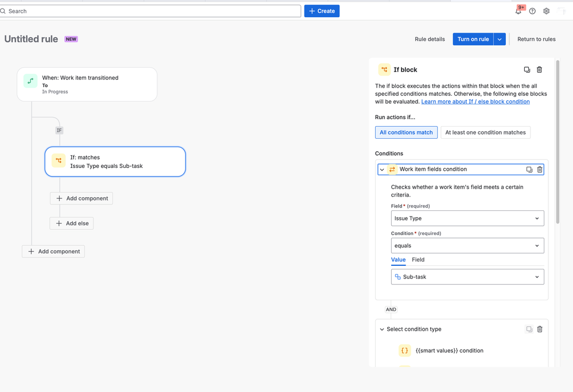The width and height of the screenshot is (573, 392).
Task: Click the NEW badge beside rule title
Action: (x=71, y=39)
